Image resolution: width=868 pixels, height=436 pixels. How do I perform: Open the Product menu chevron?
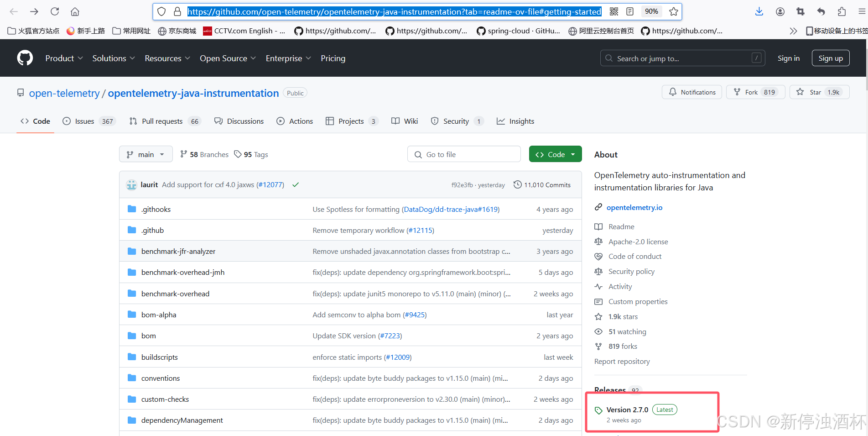pos(81,58)
